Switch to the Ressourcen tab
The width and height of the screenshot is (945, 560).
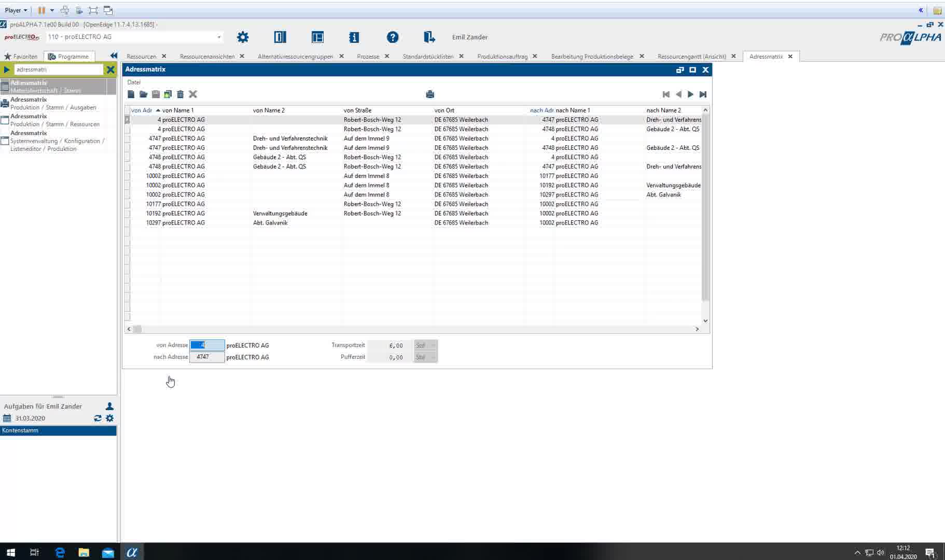tap(141, 56)
